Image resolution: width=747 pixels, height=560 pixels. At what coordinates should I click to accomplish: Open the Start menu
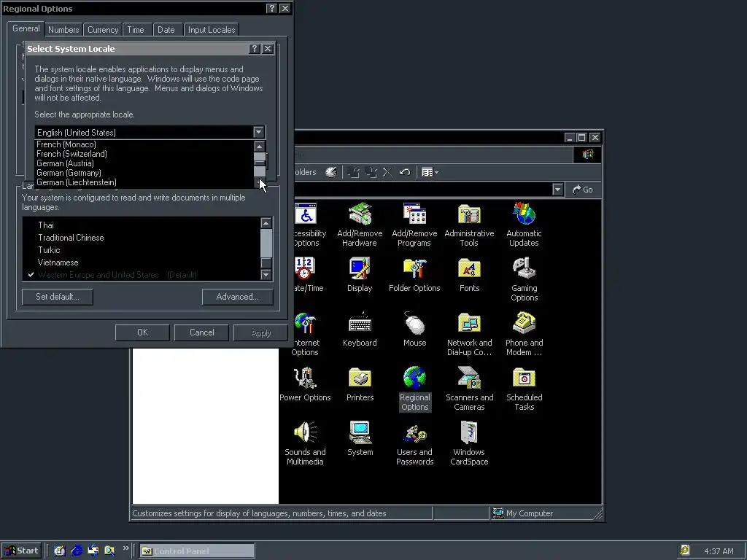pos(21,551)
